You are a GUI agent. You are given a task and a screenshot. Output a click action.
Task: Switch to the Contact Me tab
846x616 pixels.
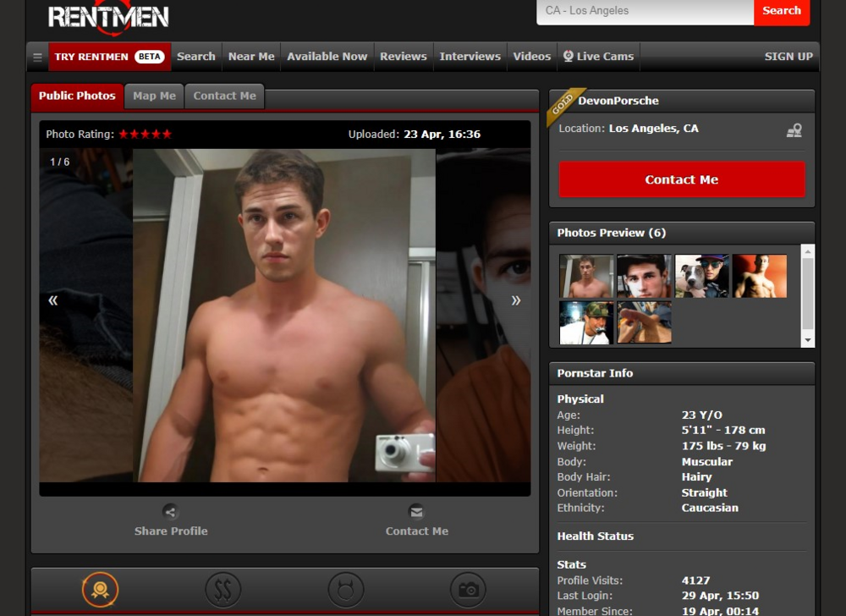tap(224, 96)
